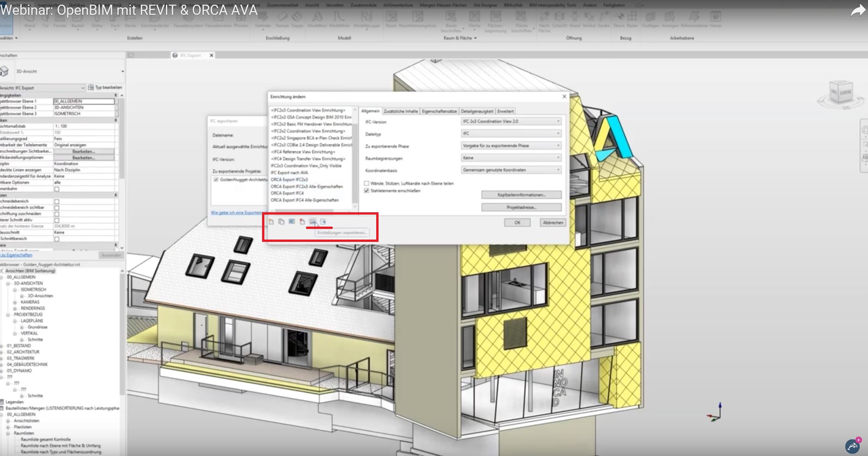Viewport: 868px width, 456px height.
Task: Select the Rampe tool in the ribbon
Action: (x=282, y=20)
